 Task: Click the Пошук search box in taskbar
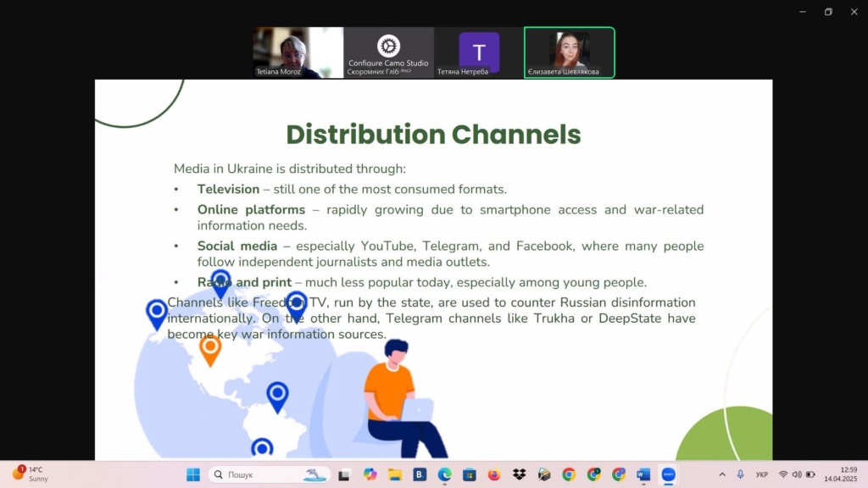coord(270,474)
